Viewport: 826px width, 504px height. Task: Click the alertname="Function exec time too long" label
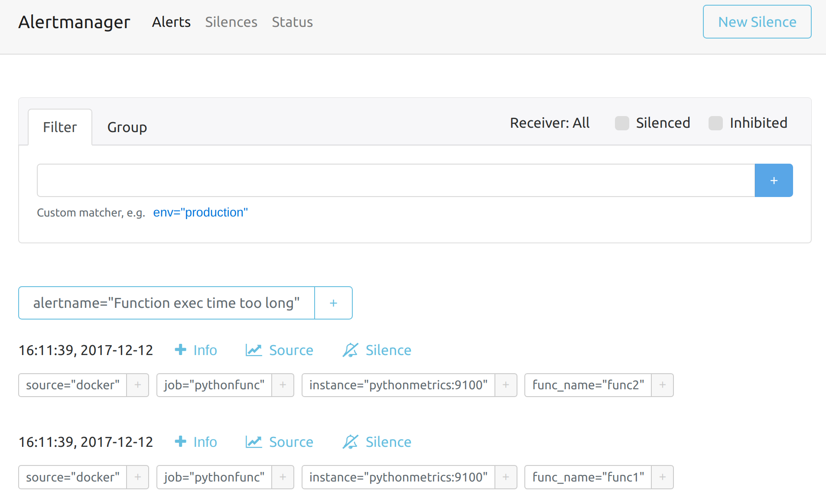click(166, 303)
